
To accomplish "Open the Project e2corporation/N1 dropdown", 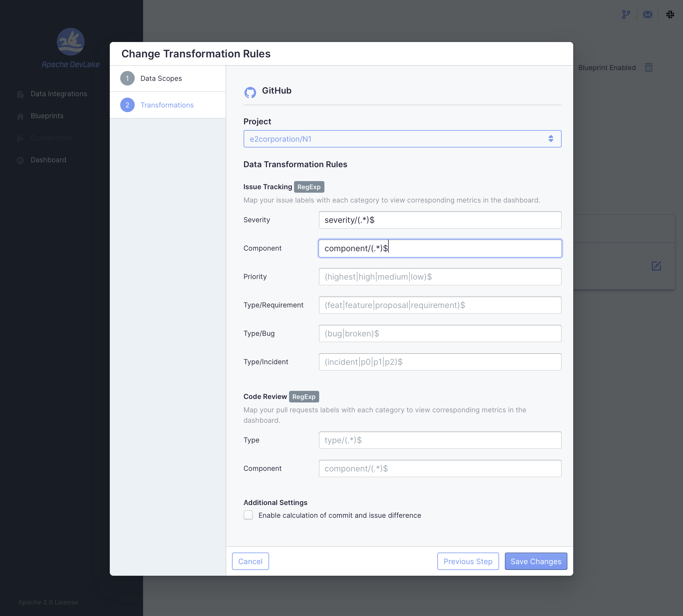I will [x=396, y=139].
